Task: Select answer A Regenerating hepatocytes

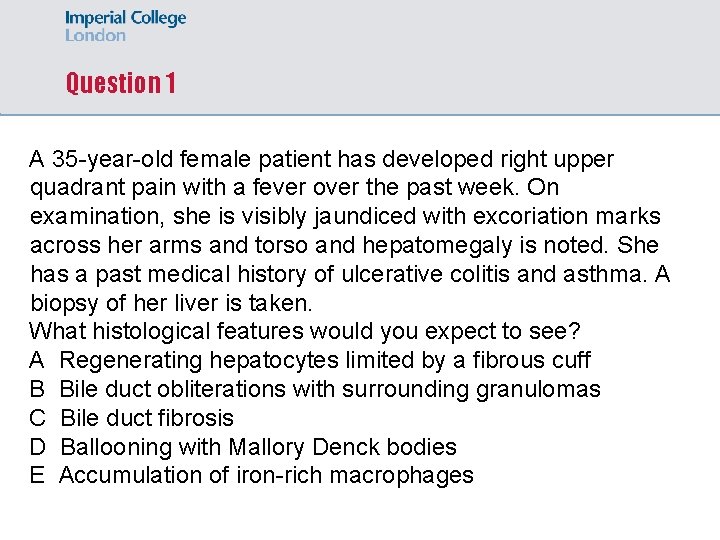Action: 325,360
